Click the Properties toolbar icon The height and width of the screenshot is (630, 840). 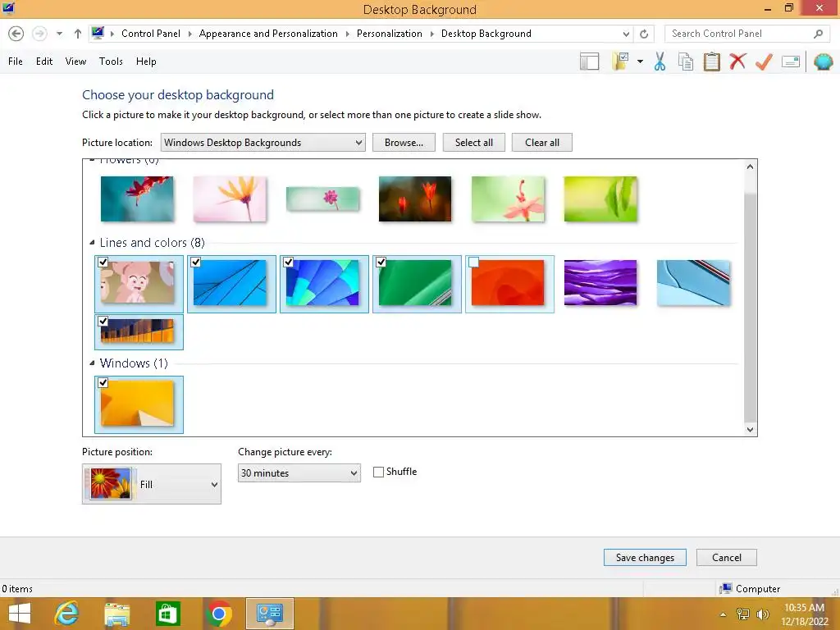(x=791, y=62)
